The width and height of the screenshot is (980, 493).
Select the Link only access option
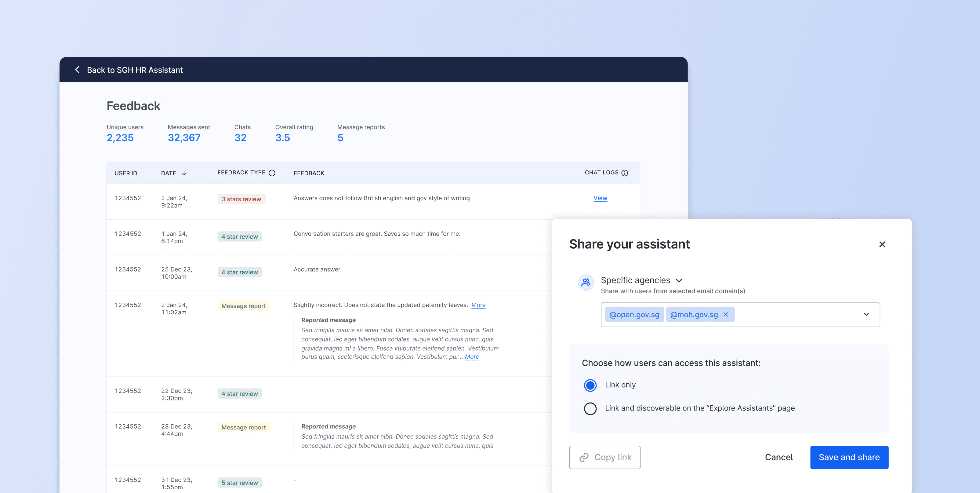coord(590,385)
